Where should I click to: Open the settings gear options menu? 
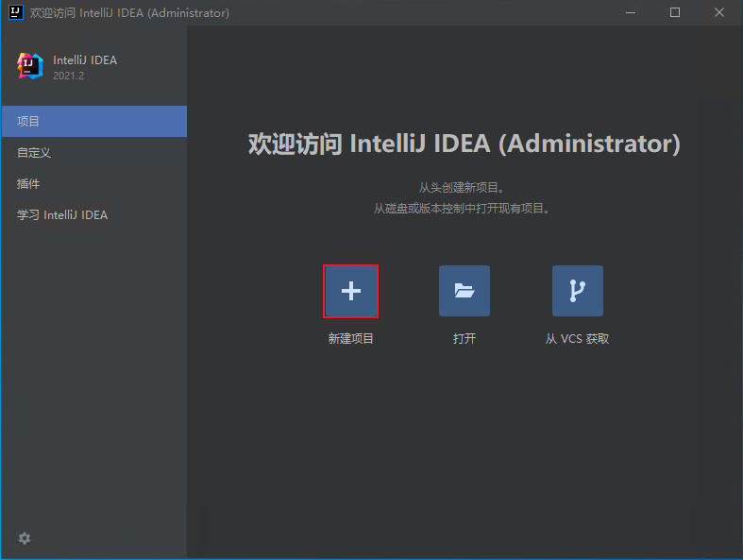[25, 538]
